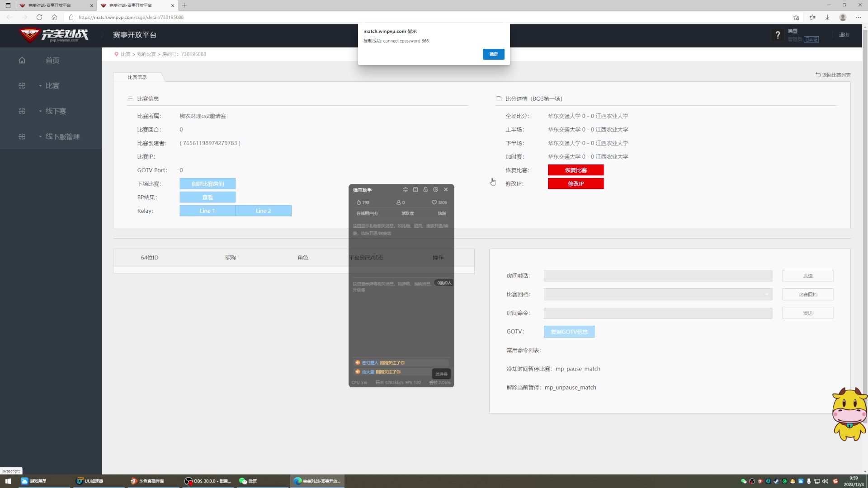Viewport: 868px width, 488px height.
Task: Click the 完美对战 logo in the header
Action: [54, 35]
